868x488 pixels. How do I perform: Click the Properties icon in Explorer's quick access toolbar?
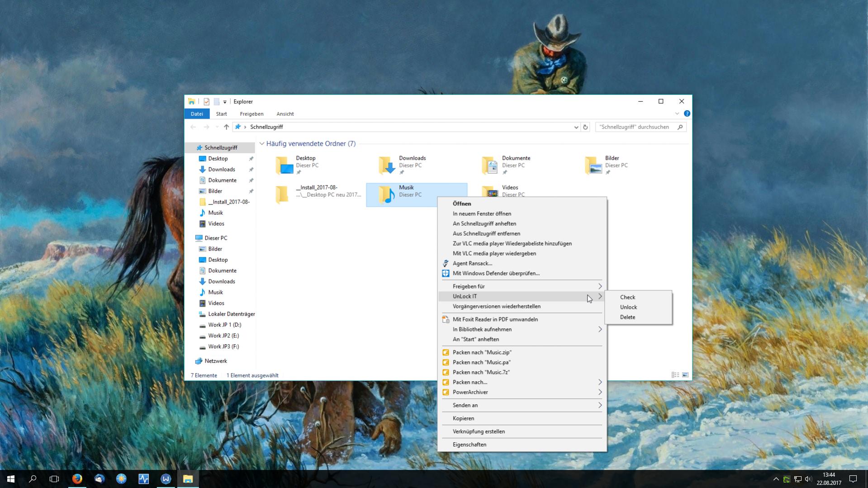tap(206, 102)
